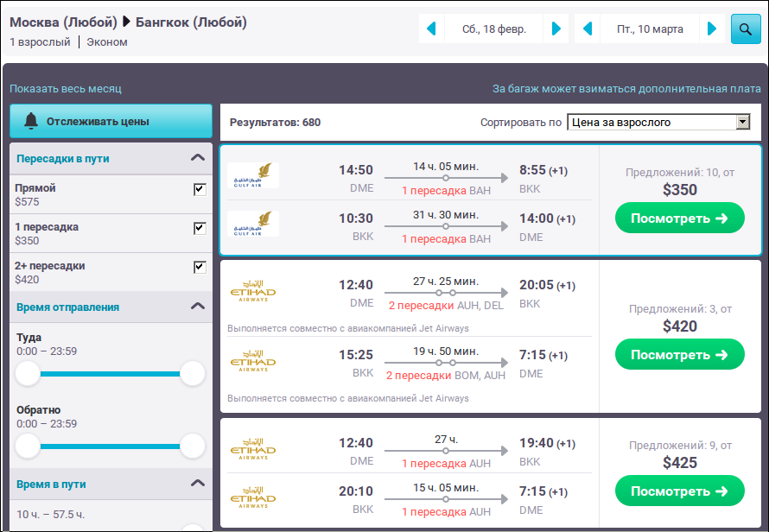
Task: Collapse the Время отправления section
Action: (198, 307)
